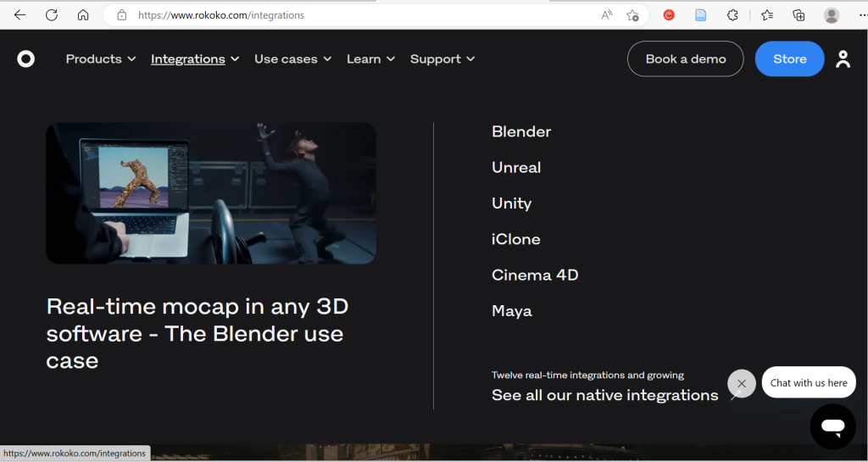
Task: Select Blender integration link
Action: [521, 131]
